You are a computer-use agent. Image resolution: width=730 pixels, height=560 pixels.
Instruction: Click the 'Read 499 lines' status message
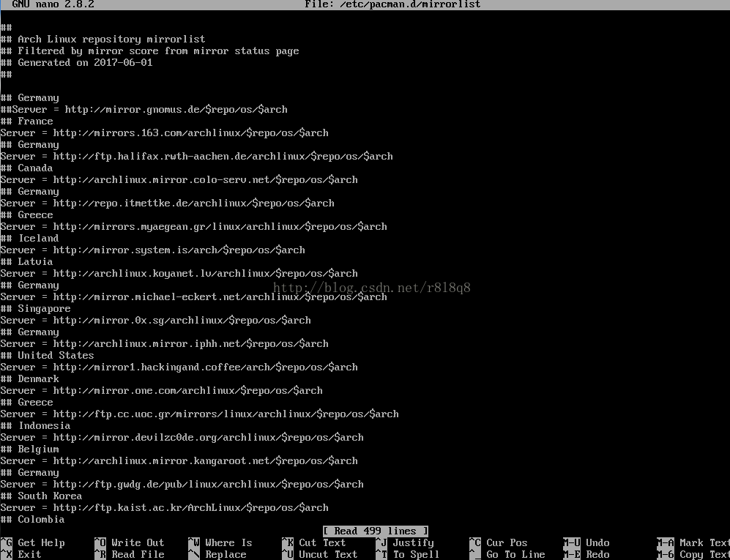[x=375, y=531]
